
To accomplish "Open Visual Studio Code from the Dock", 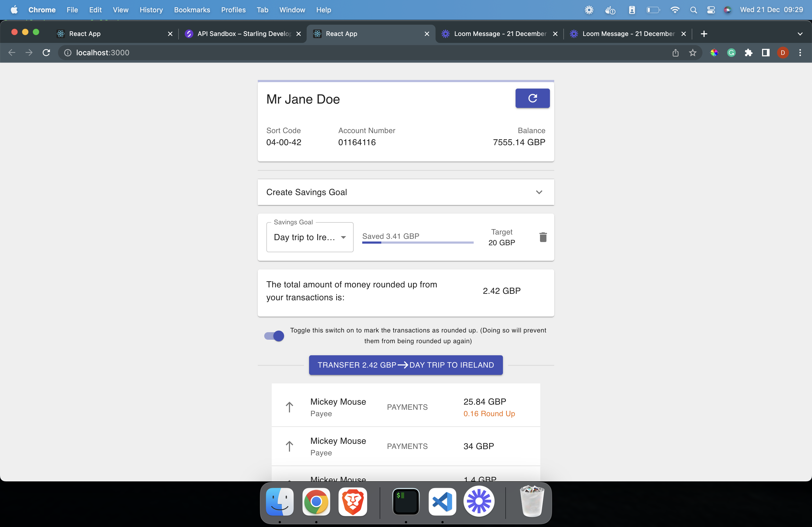I will (x=442, y=502).
